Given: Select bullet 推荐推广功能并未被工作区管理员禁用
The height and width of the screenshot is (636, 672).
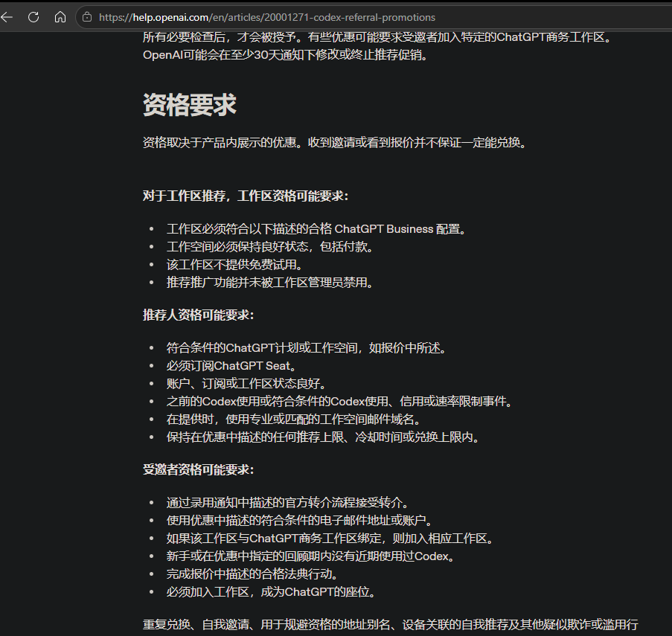Looking at the screenshot, I should pyautogui.click(x=270, y=283).
